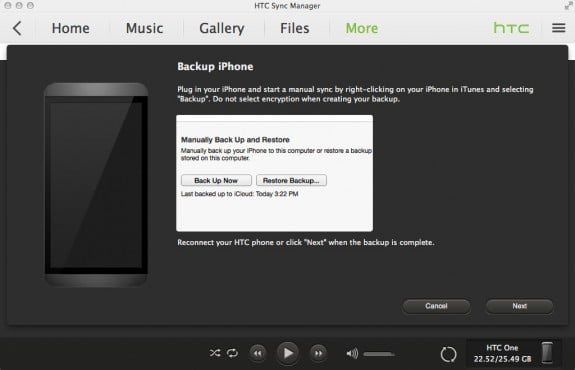Click 'Last backed up to iCloud' text

(239, 194)
